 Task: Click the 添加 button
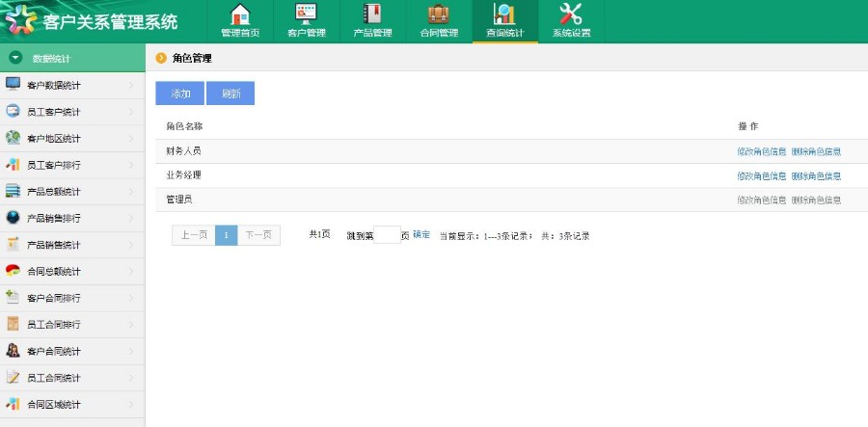coord(180,93)
